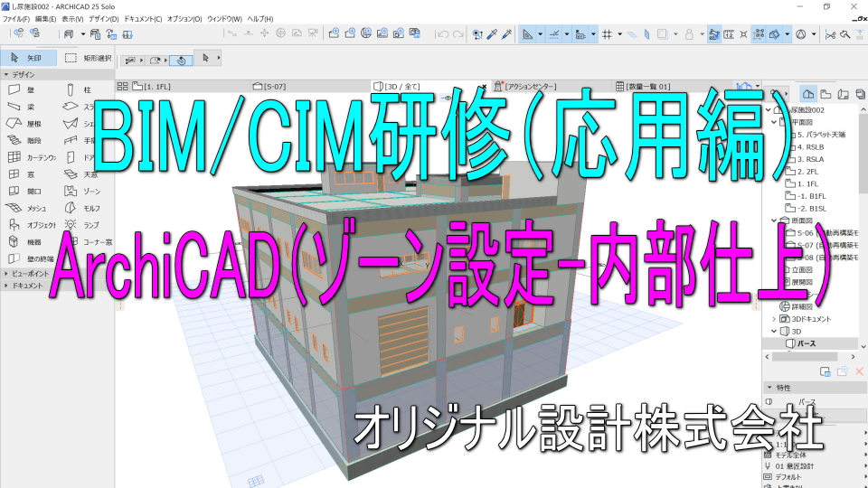This screenshot has height=488, width=868.
Task: Select the 屋根 (Roof) tool
Action: (27, 124)
